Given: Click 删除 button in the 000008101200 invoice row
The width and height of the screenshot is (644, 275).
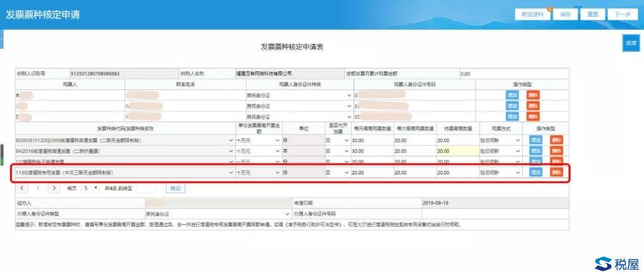Looking at the screenshot, I should click(x=556, y=140).
